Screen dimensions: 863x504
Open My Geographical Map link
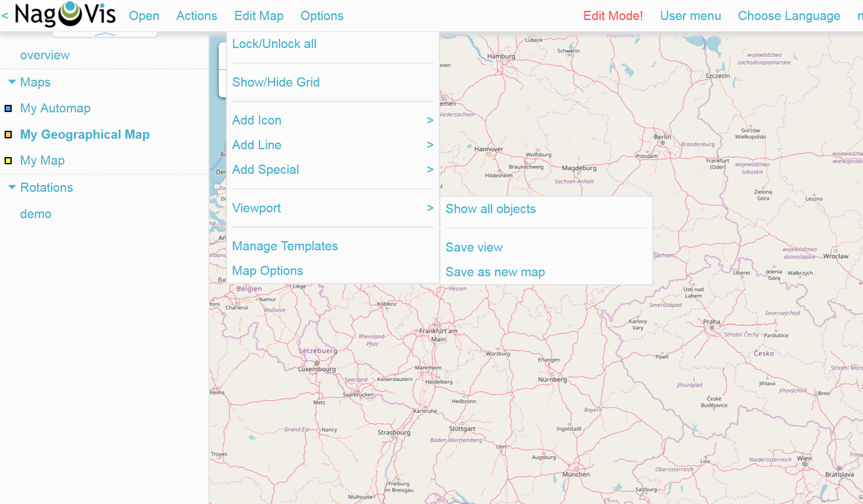pyautogui.click(x=85, y=135)
